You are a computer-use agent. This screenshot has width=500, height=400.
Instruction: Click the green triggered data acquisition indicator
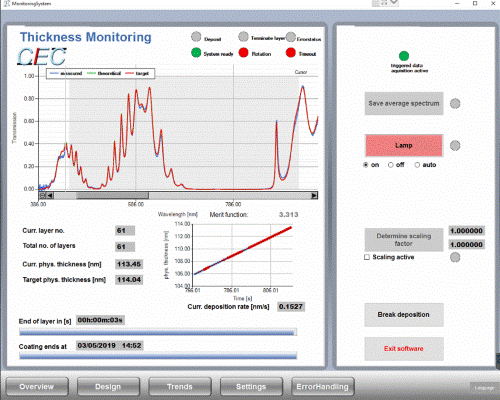(404, 56)
